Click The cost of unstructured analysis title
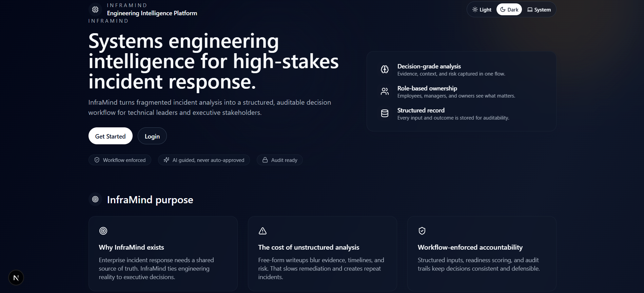 click(x=309, y=247)
